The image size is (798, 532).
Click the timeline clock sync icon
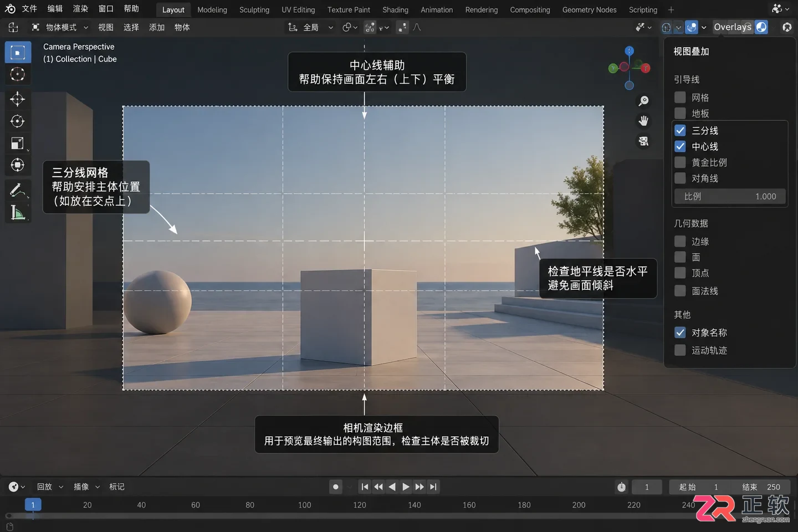[x=622, y=487]
